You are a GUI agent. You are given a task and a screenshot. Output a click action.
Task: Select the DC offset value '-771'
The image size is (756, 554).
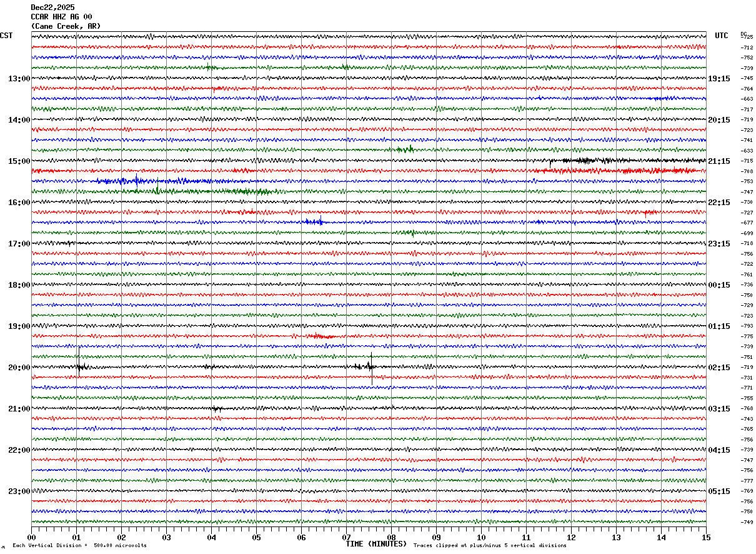747,388
